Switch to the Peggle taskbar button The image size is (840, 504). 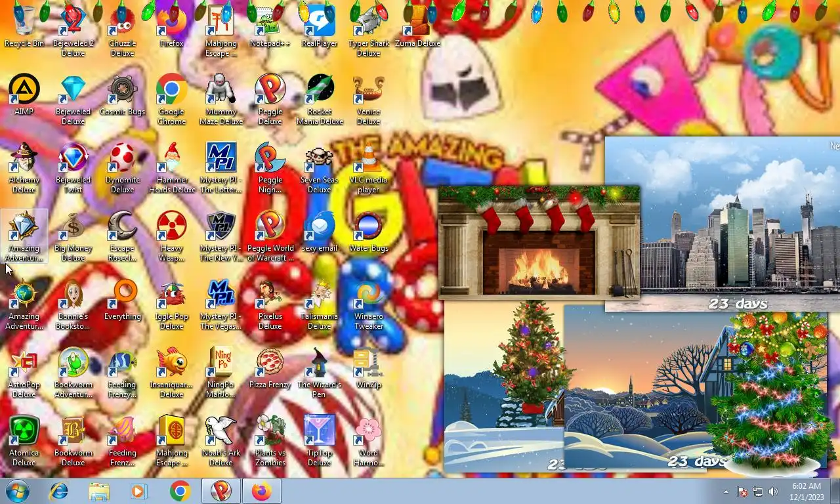(x=221, y=491)
